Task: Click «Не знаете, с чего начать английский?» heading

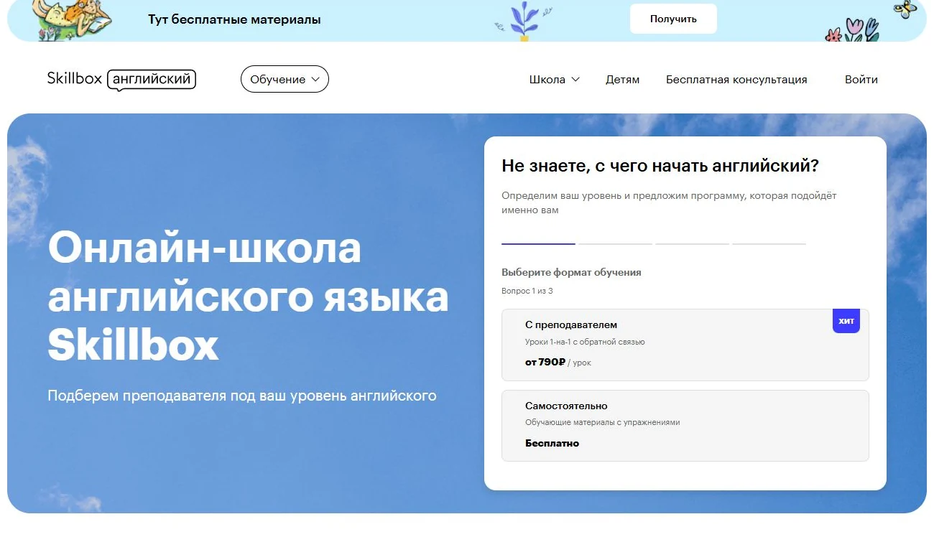Action: (x=660, y=166)
